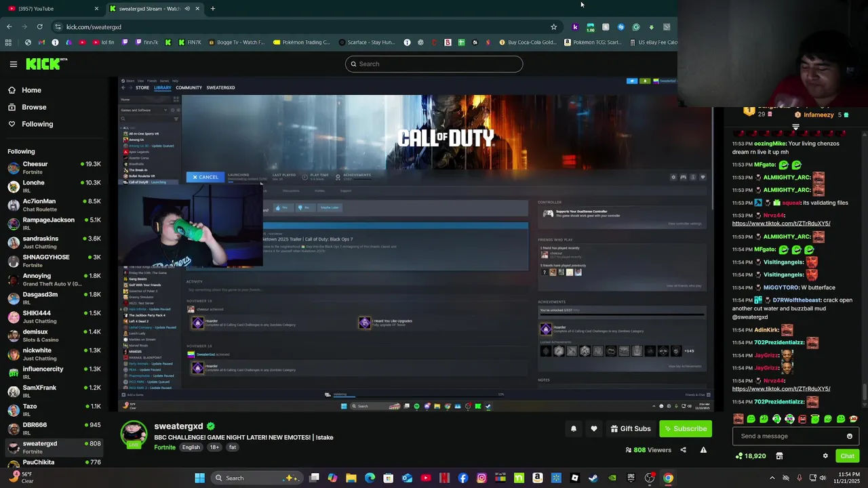The width and height of the screenshot is (868, 488).
Task: Click sweatergxd channel avatar
Action: click(134, 434)
